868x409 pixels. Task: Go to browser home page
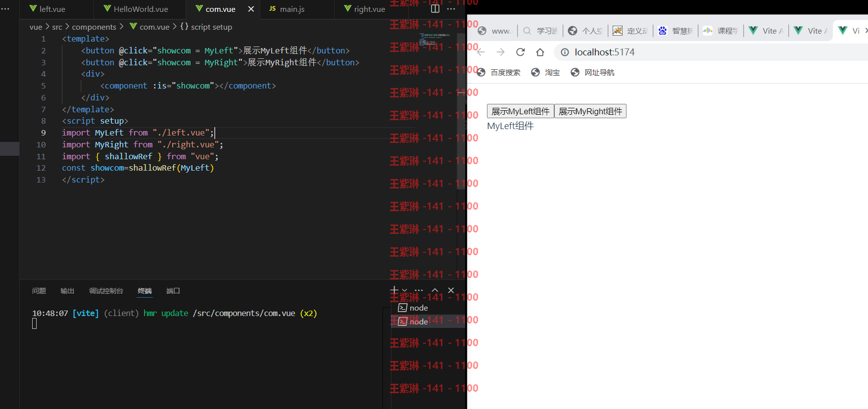coord(540,52)
